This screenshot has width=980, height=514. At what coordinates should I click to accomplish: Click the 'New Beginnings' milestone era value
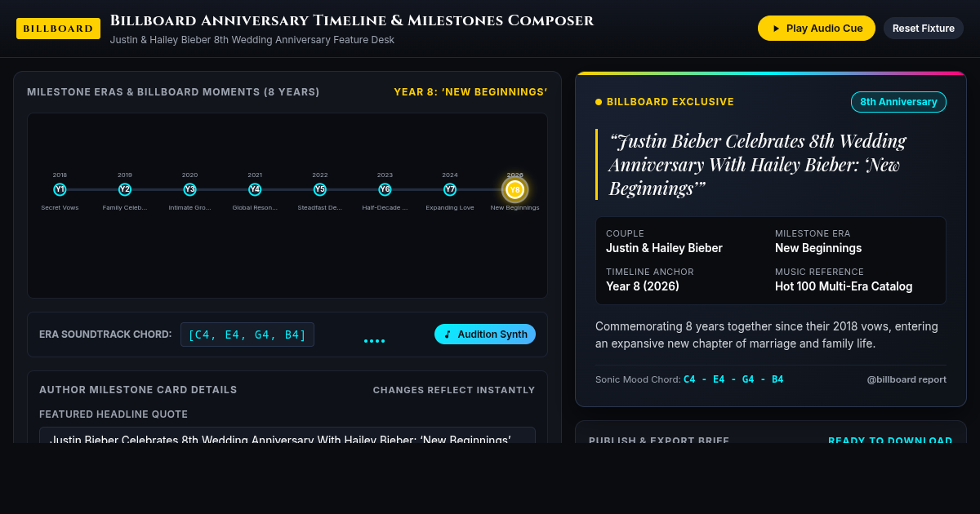[x=818, y=248]
